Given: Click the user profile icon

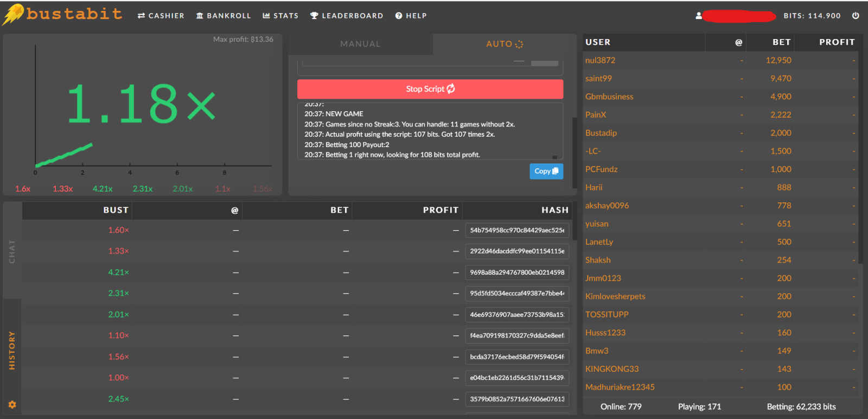Looking at the screenshot, I should (x=699, y=16).
